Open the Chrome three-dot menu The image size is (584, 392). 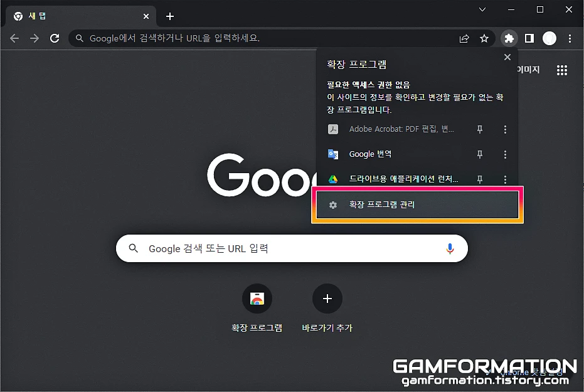570,38
